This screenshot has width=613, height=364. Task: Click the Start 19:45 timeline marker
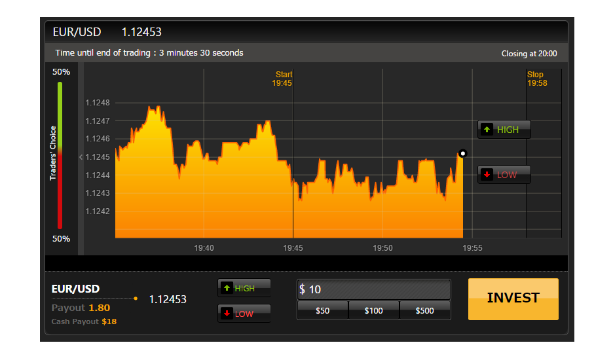coord(283,79)
